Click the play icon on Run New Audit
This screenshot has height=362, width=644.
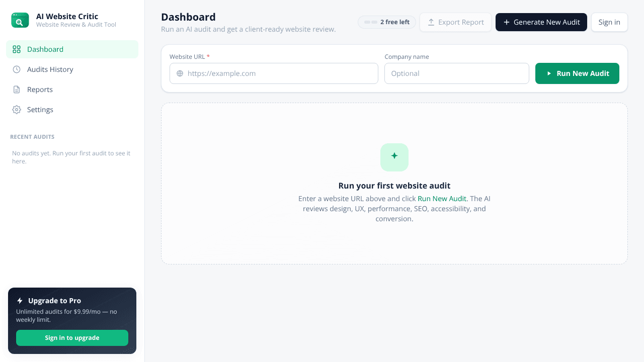coord(549,73)
